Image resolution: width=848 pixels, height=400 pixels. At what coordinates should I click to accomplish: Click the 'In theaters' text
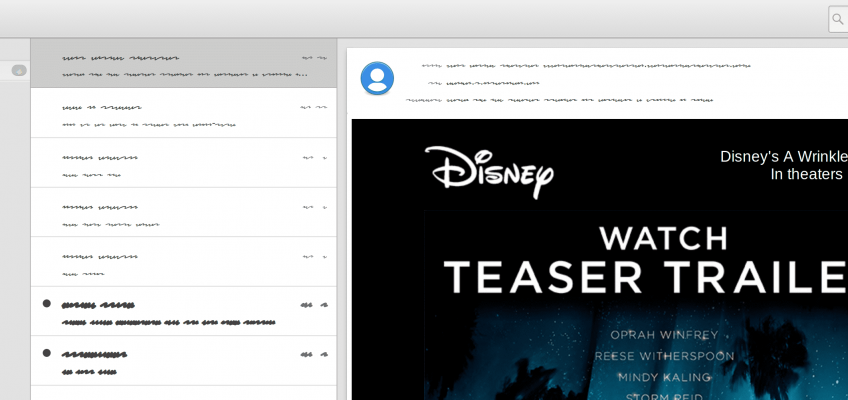[806, 174]
